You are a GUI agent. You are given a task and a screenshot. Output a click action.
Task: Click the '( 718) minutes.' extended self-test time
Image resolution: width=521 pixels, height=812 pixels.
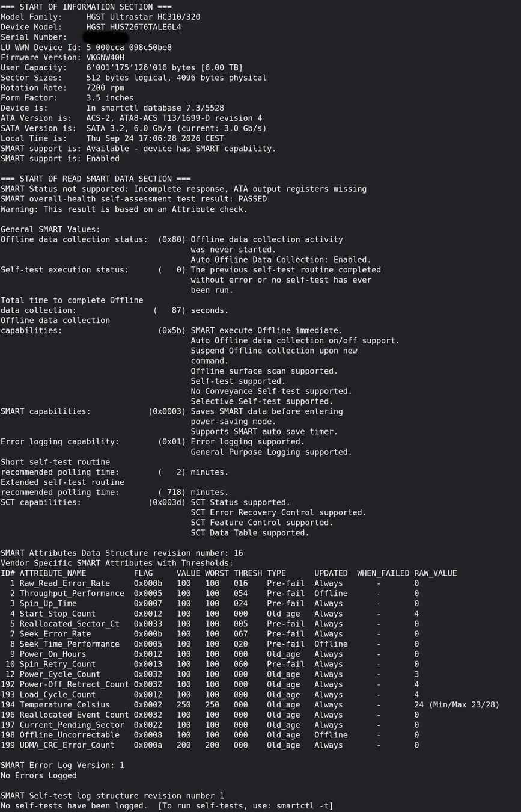(193, 492)
